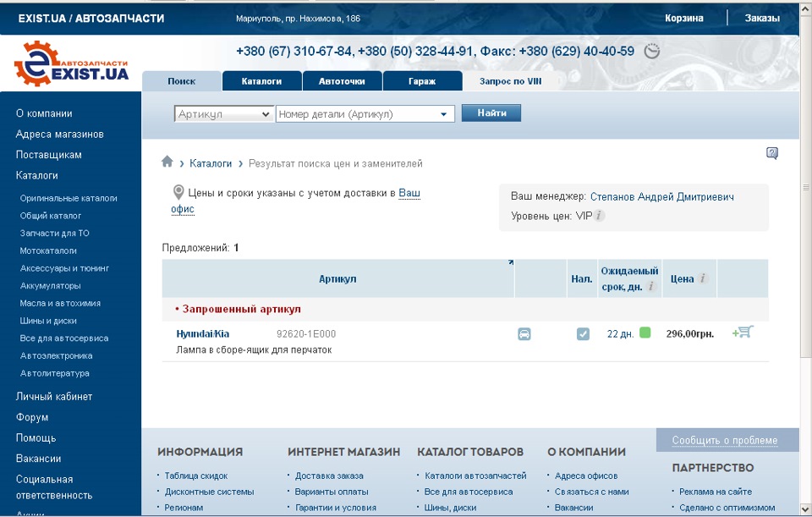Open the Автоточки tab
This screenshot has width=812, height=517.
coord(342,81)
